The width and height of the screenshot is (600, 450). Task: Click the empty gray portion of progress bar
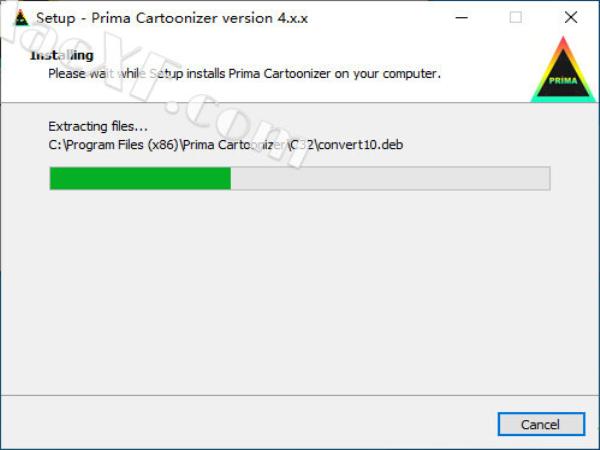pos(390,178)
